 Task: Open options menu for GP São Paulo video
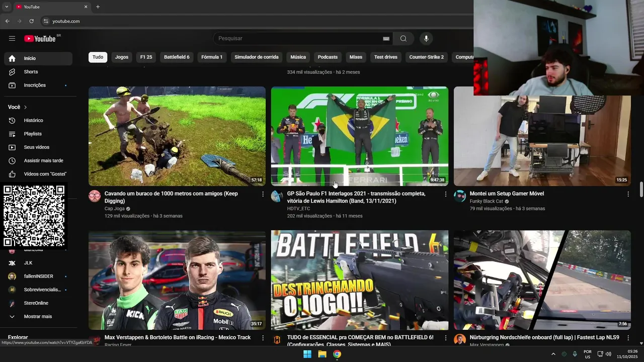(445, 194)
